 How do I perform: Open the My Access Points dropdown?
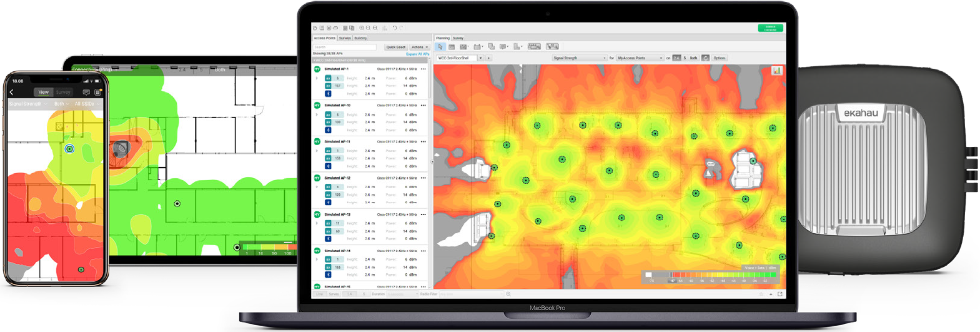(x=640, y=58)
